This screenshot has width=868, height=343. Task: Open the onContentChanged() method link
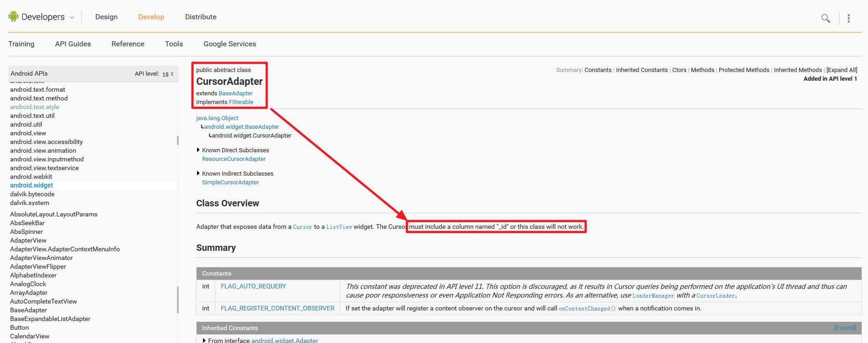click(587, 309)
